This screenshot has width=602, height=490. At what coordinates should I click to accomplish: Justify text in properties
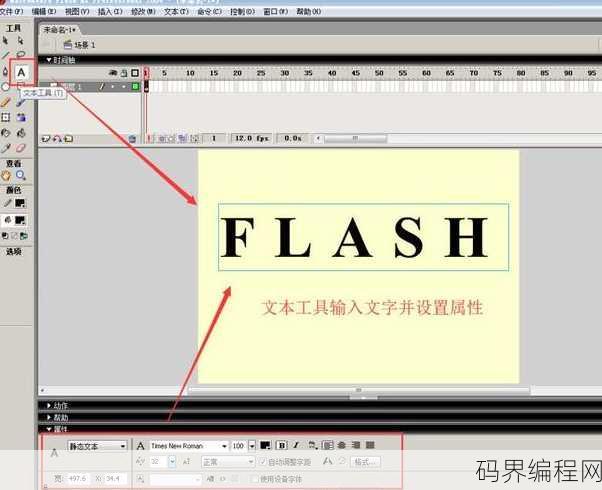pyautogui.click(x=370, y=445)
